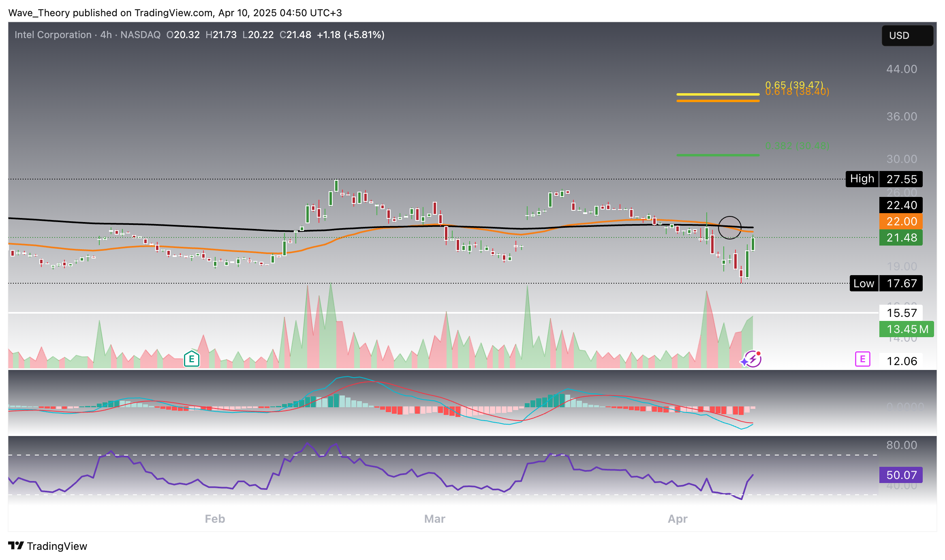This screenshot has height=560, width=945.
Task: Click the 50.07 RSI value label
Action: pyautogui.click(x=901, y=475)
